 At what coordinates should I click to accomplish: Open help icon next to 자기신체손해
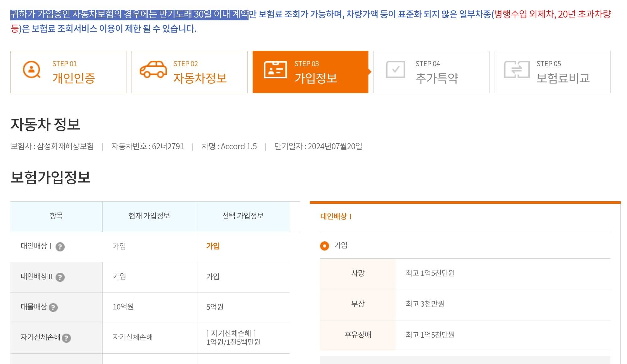tap(66, 338)
